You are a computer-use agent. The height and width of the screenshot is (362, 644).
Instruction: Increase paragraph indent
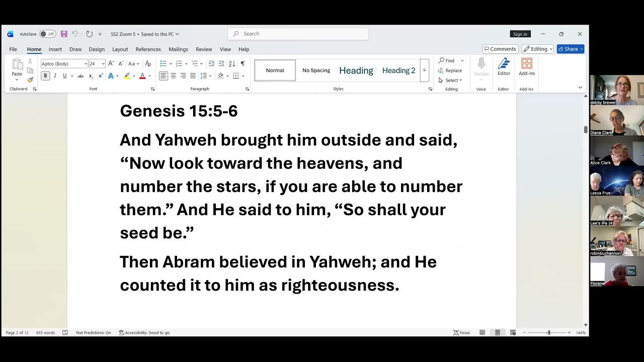(221, 63)
